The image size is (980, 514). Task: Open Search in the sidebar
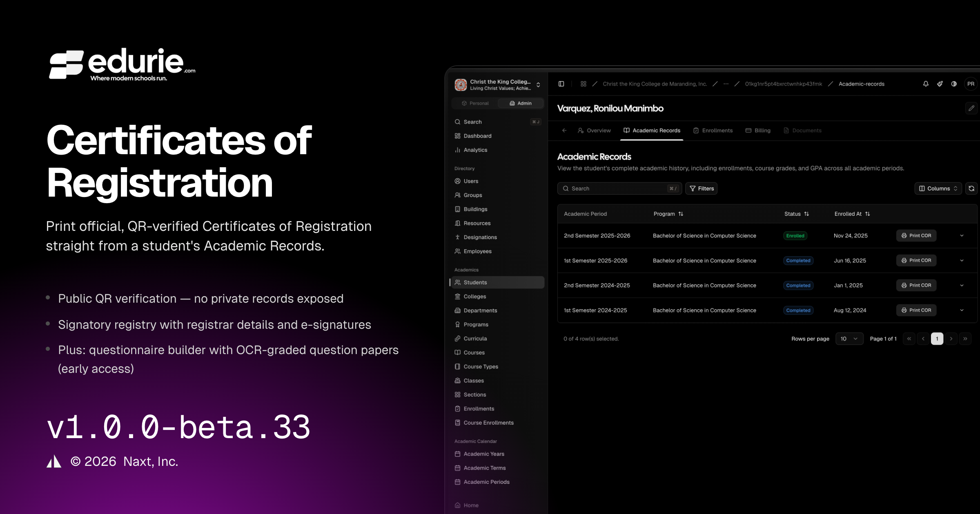click(x=498, y=122)
